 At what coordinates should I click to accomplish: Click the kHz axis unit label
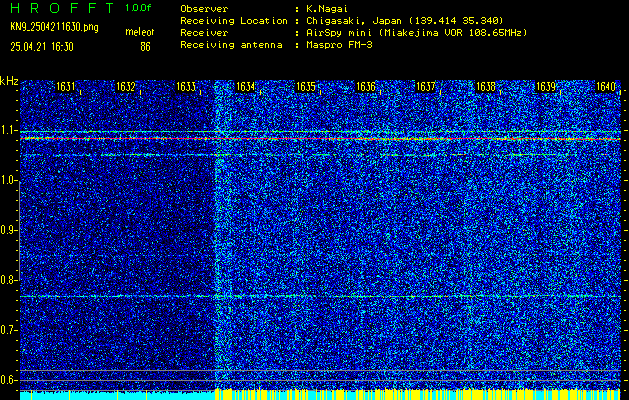click(x=9, y=81)
